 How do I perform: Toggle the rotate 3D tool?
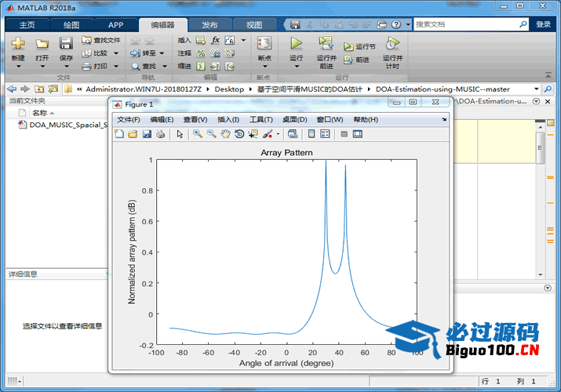pos(239,134)
